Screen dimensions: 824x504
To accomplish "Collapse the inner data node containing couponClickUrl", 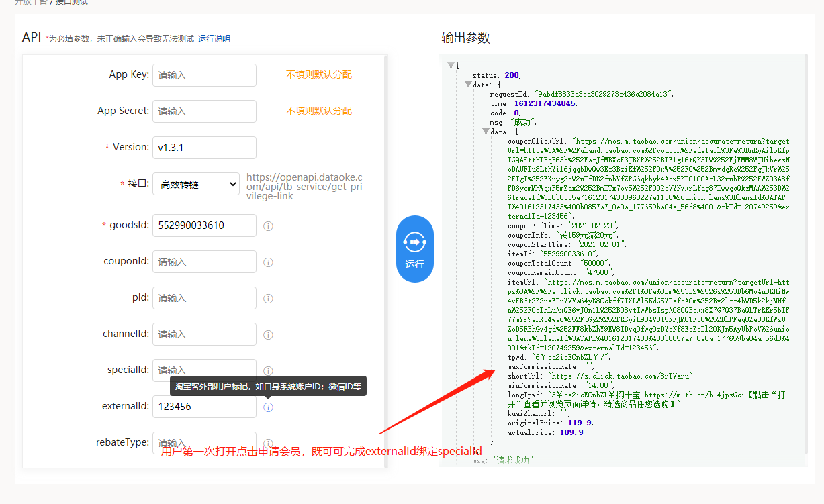I will 486,132.
